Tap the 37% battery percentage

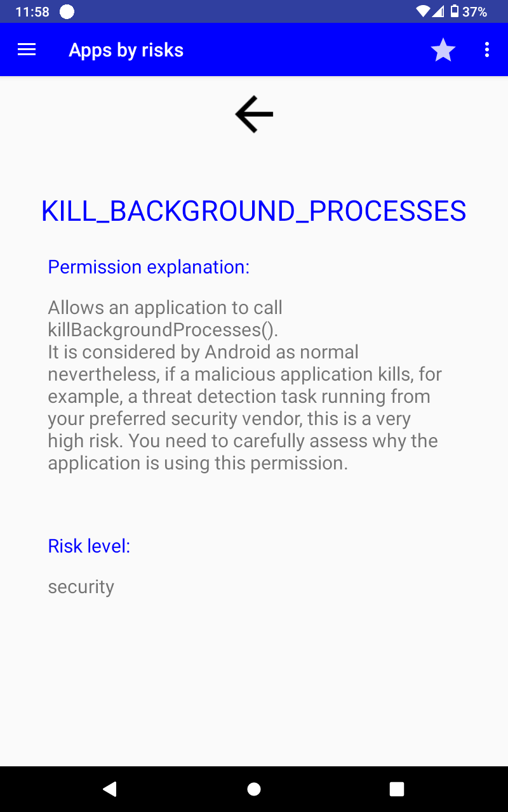tap(475, 11)
